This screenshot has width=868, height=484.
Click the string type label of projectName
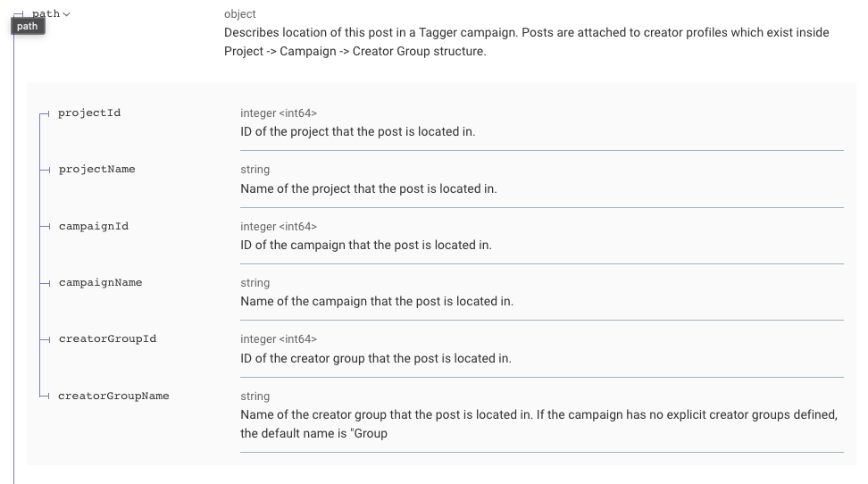[255, 170]
